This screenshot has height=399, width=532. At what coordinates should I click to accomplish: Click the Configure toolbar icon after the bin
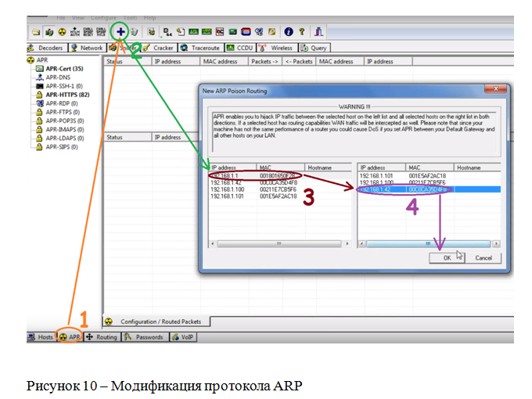pyautogui.click(x=151, y=32)
